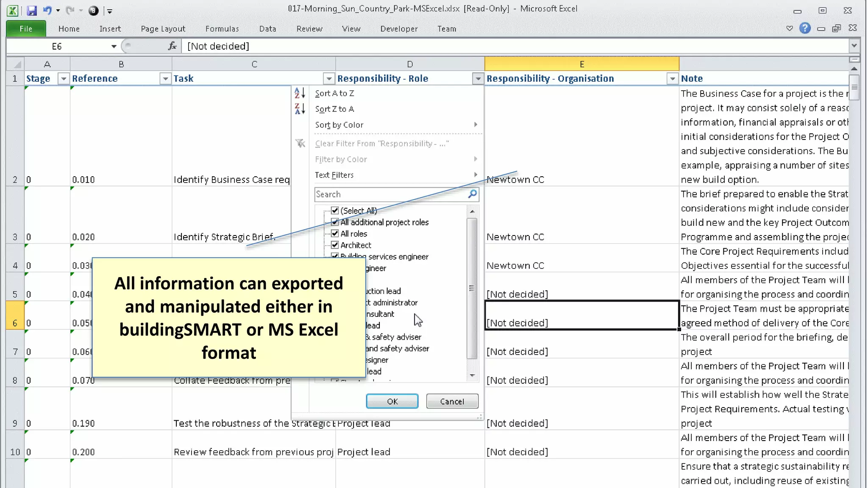Confirm the filter with OK
Image resolution: width=868 pixels, height=488 pixels.
coord(392,401)
